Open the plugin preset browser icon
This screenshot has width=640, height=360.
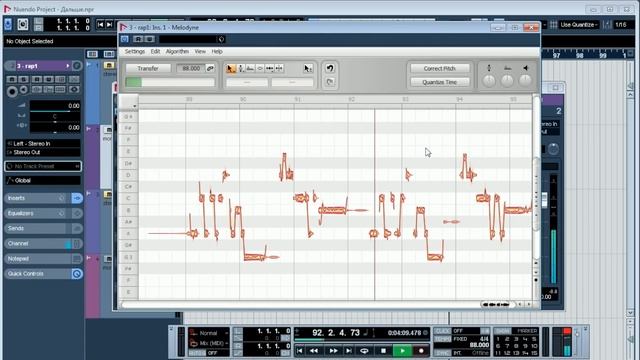pos(221,39)
